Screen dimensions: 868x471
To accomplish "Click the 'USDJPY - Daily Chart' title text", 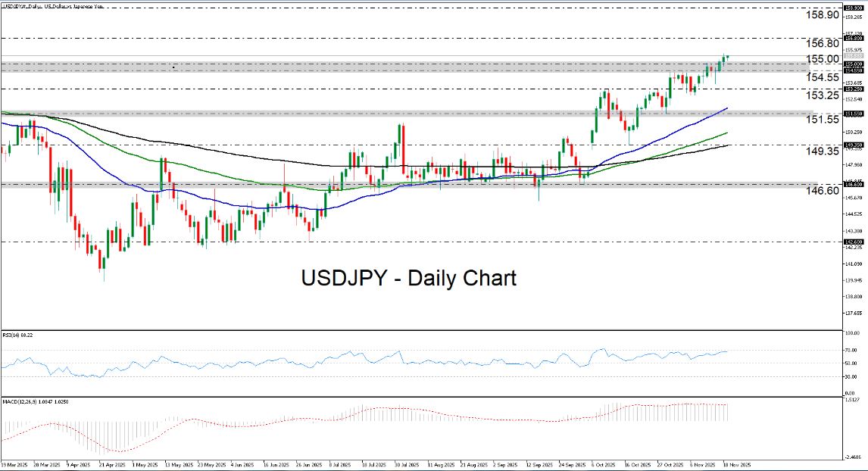I will click(x=409, y=278).
